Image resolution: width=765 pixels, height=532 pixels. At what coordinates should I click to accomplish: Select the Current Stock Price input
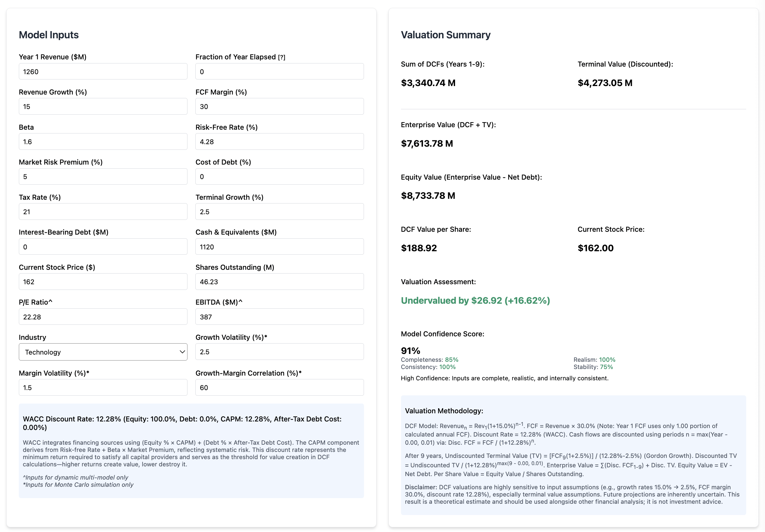click(x=103, y=281)
